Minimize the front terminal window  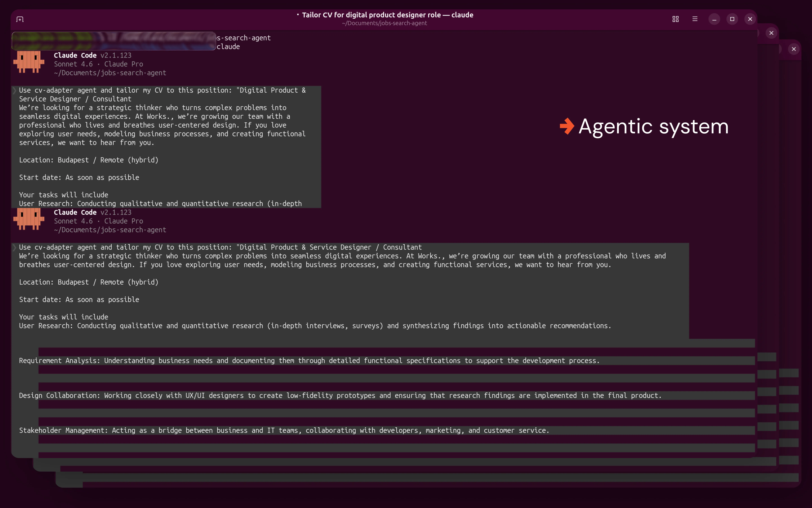pyautogui.click(x=714, y=19)
